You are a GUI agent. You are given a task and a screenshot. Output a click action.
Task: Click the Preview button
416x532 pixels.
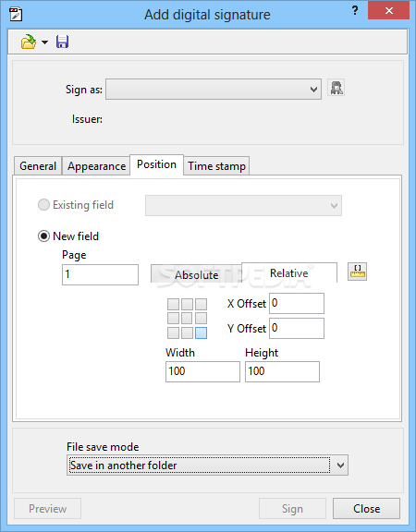coord(47,508)
